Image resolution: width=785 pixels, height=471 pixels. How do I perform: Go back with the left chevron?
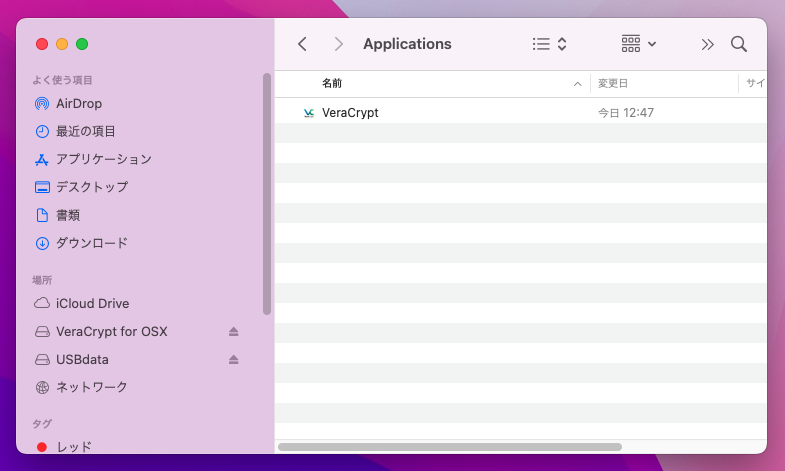point(303,44)
